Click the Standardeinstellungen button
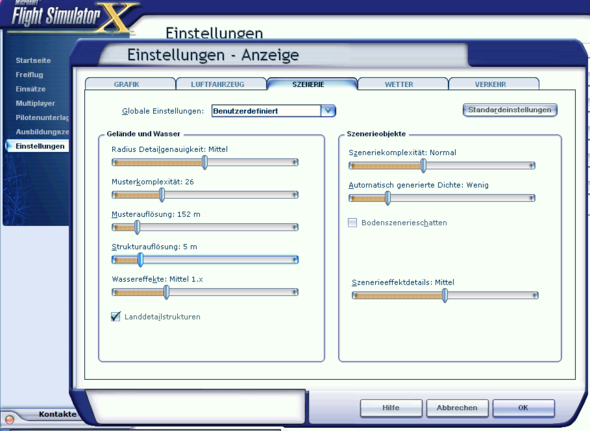The image size is (590, 431). click(510, 110)
